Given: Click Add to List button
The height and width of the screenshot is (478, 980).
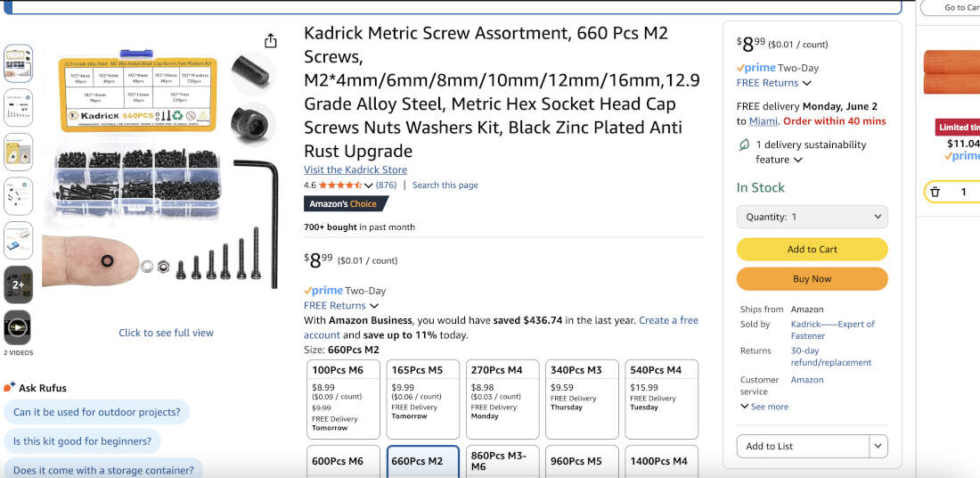Looking at the screenshot, I should 803,446.
